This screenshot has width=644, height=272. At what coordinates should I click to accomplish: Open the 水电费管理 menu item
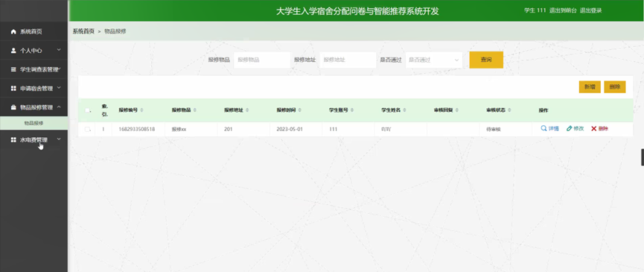(x=34, y=139)
